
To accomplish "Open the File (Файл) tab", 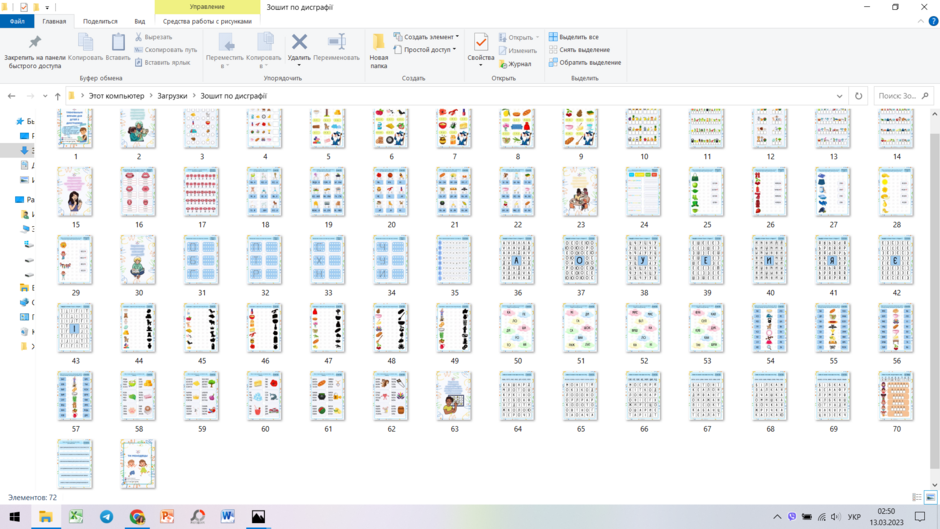I will pos(17,21).
